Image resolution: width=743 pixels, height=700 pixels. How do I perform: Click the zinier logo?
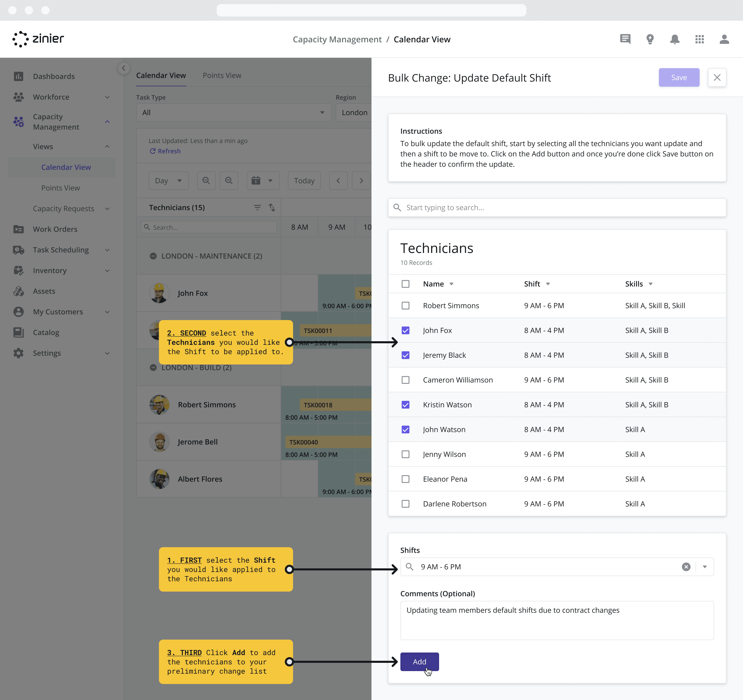click(x=38, y=39)
